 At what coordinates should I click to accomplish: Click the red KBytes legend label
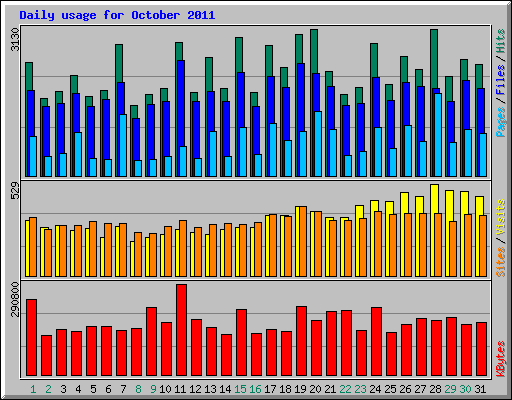pyautogui.click(x=501, y=359)
